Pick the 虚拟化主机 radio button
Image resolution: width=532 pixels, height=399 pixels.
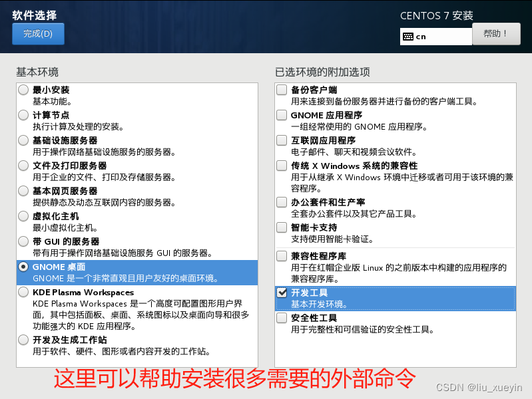23,216
